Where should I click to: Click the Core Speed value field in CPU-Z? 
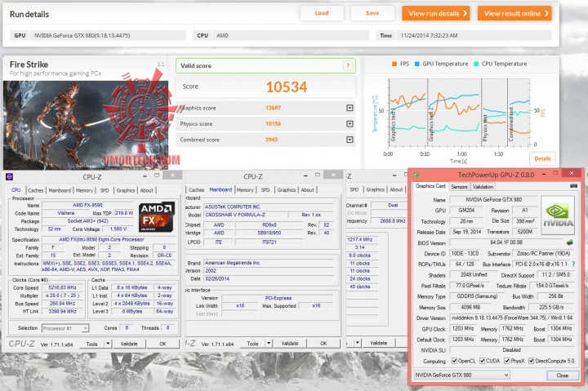62,288
